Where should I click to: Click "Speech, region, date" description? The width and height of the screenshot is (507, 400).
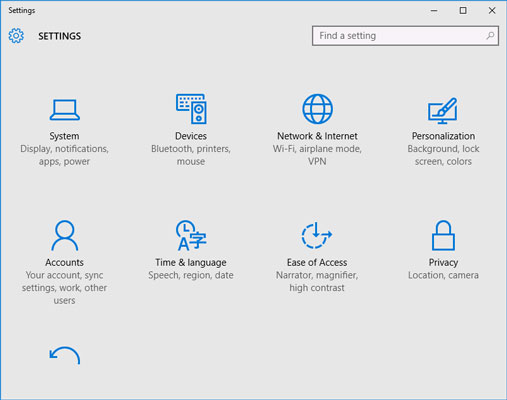click(191, 275)
